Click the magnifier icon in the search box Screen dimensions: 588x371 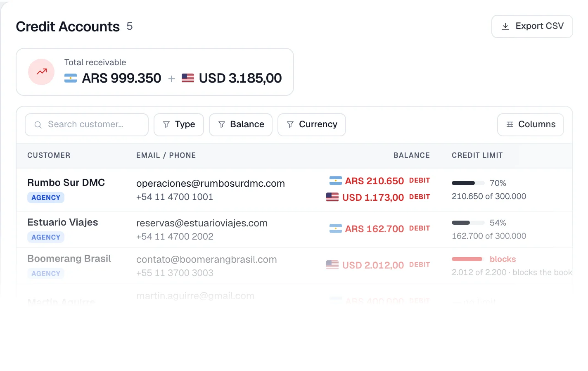coord(38,125)
